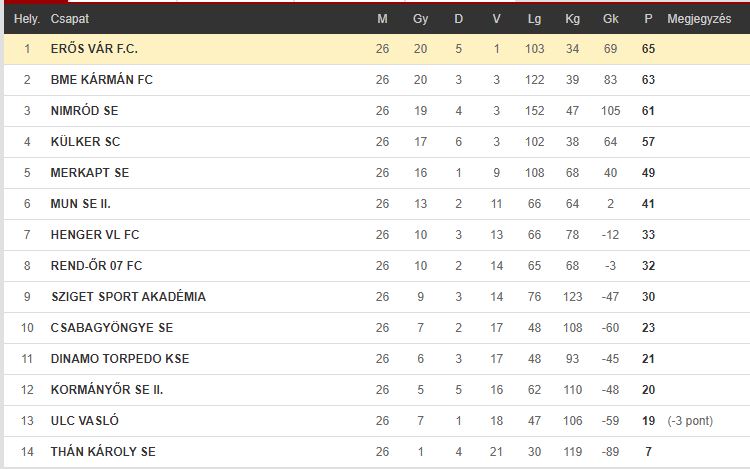This screenshot has height=469, width=750.
Task: Select HENGER VL FC team name
Action: pyautogui.click(x=95, y=235)
